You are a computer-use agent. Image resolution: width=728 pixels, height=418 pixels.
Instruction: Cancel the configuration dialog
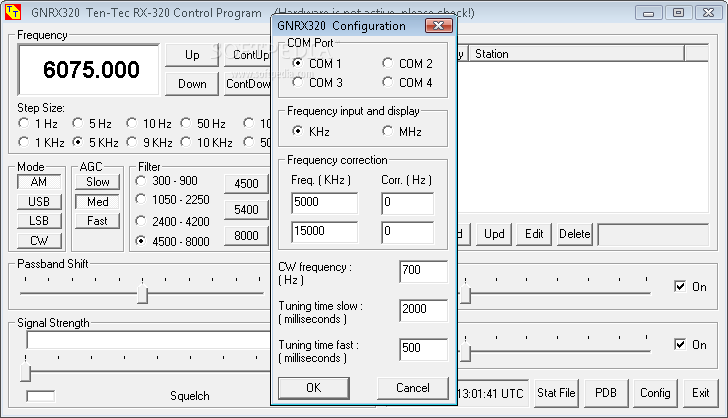coord(413,388)
